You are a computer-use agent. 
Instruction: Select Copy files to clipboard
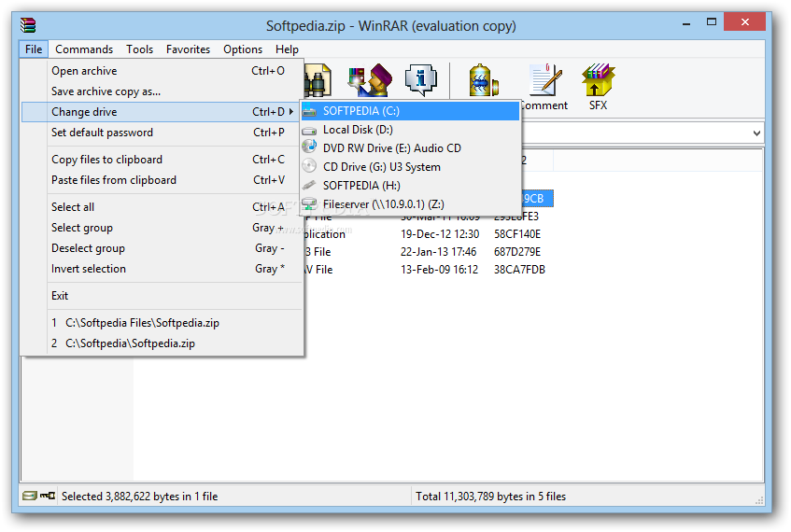pos(162,160)
